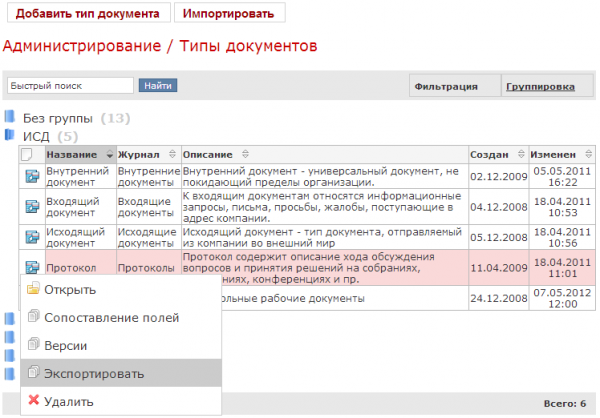Screen dimensions: 600x418
Task: Click the Сопоставление полей menu icon
Action: [x=33, y=316]
